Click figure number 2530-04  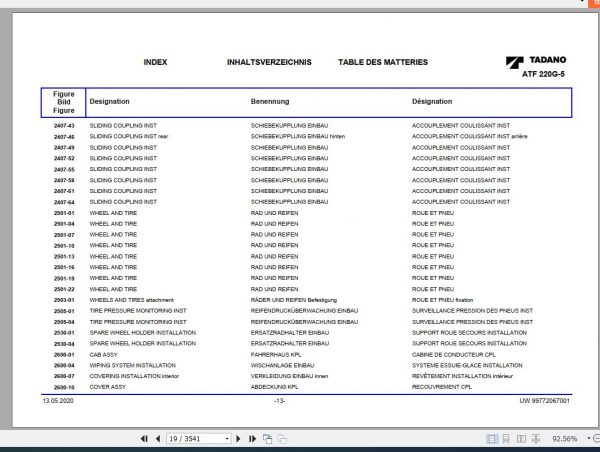pos(64,344)
